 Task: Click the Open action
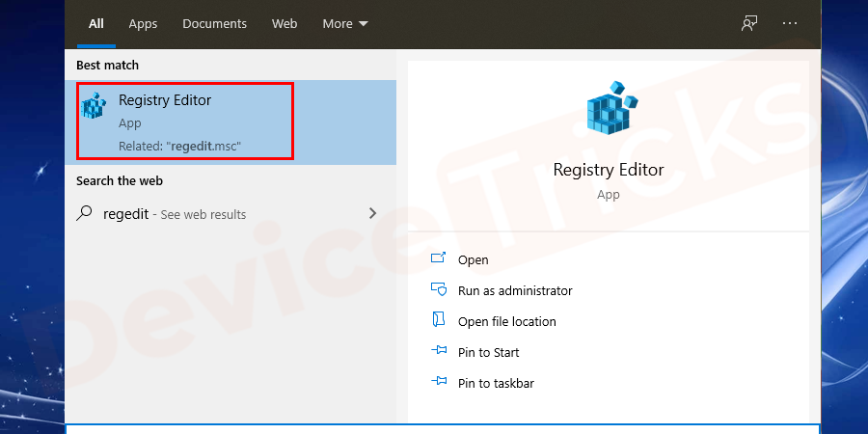(473, 259)
